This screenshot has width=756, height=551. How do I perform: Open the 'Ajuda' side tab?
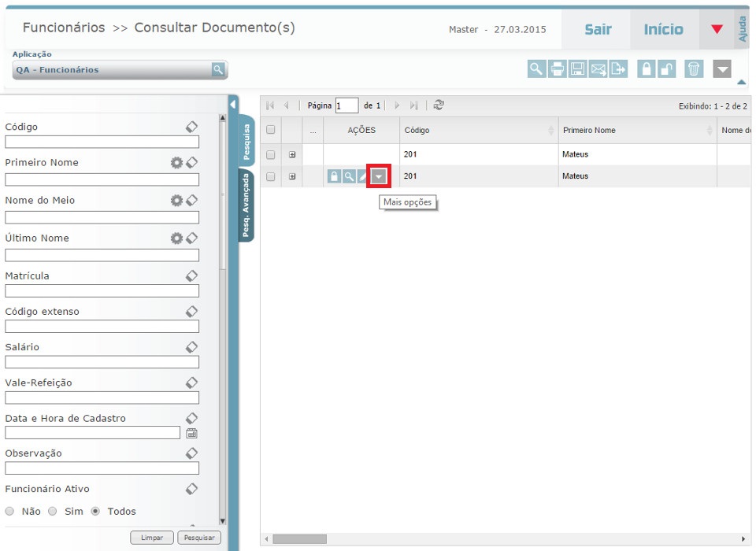click(742, 28)
